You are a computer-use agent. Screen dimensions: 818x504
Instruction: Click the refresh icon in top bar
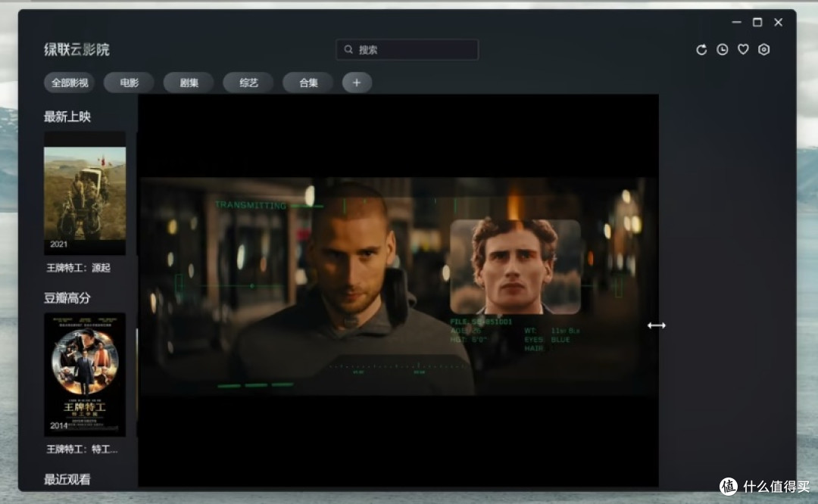tap(701, 49)
